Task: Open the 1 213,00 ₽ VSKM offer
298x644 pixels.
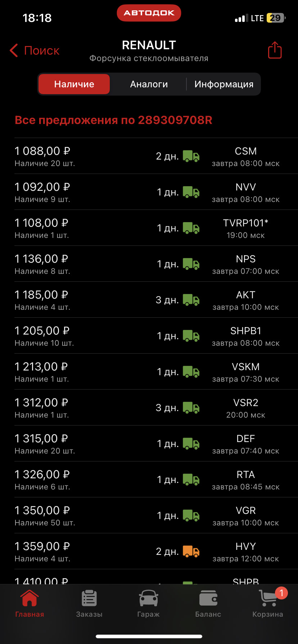Action: click(x=156, y=372)
